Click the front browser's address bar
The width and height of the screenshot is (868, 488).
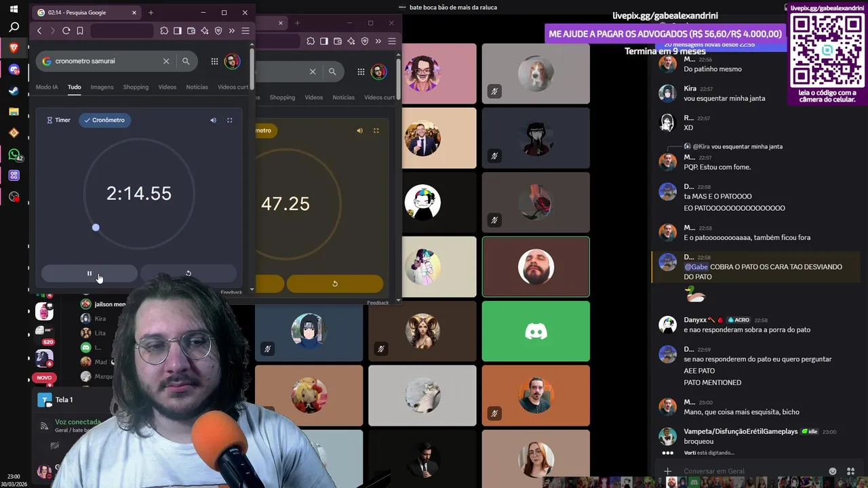pyautogui.click(x=122, y=31)
